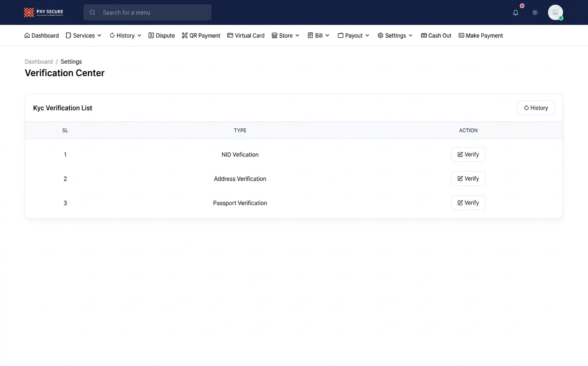Verify NID Vefication row

468,154
